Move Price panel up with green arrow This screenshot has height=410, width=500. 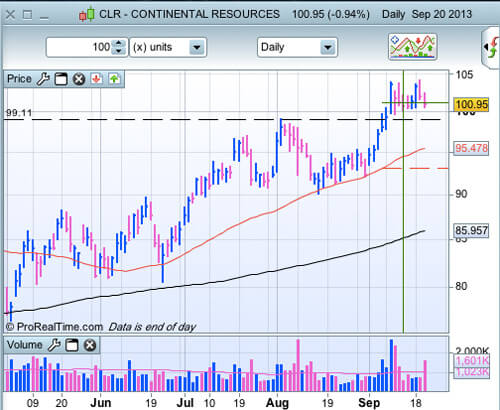[x=114, y=79]
